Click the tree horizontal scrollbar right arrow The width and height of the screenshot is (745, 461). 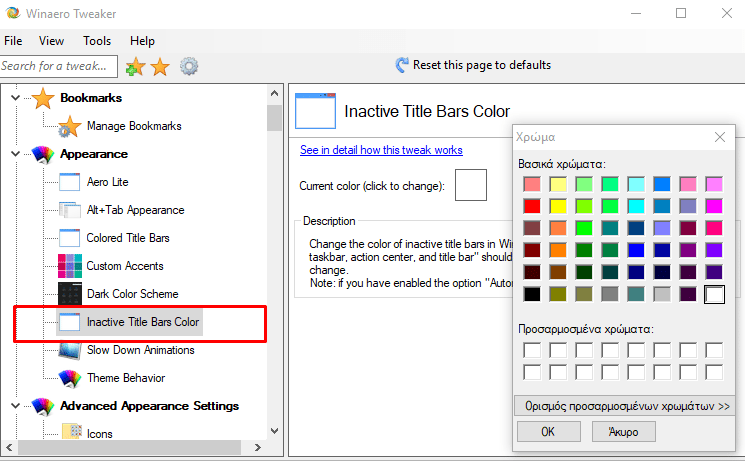point(258,447)
